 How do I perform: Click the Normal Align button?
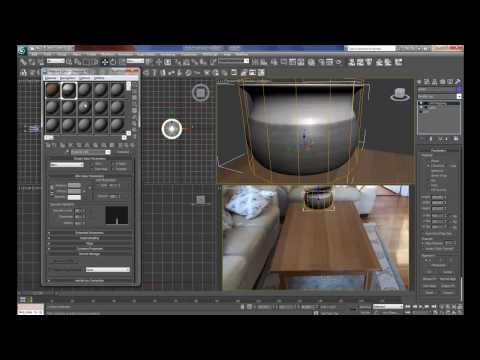click(x=448, y=279)
